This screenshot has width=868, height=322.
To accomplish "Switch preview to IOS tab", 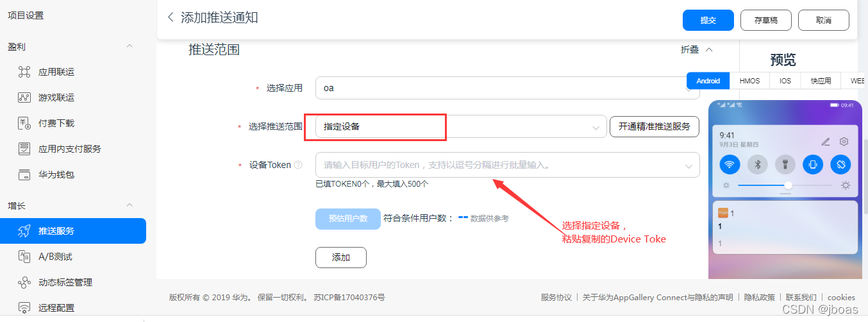I will pos(785,81).
